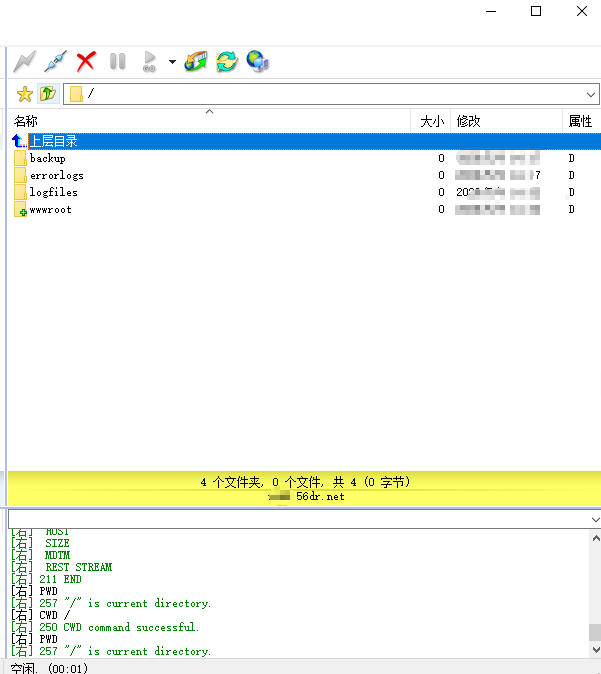Image resolution: width=601 pixels, height=674 pixels.
Task: Click the blue up arrow parent directory icon
Action: 18,141
